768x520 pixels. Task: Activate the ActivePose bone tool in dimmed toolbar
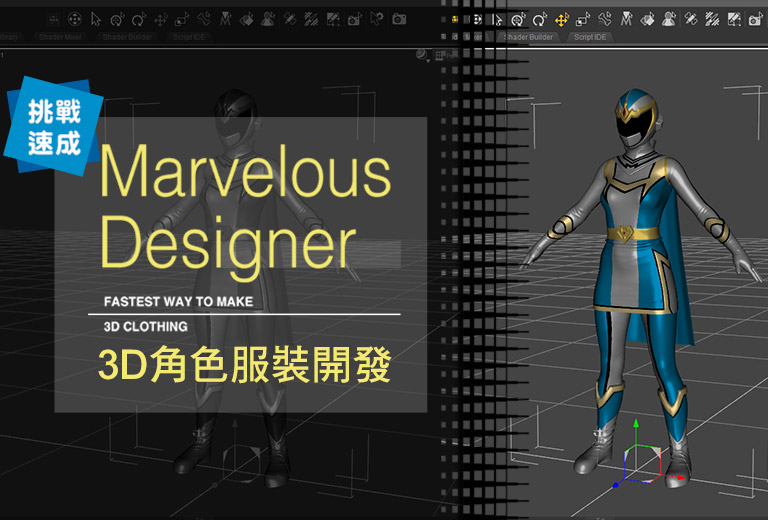203,20
